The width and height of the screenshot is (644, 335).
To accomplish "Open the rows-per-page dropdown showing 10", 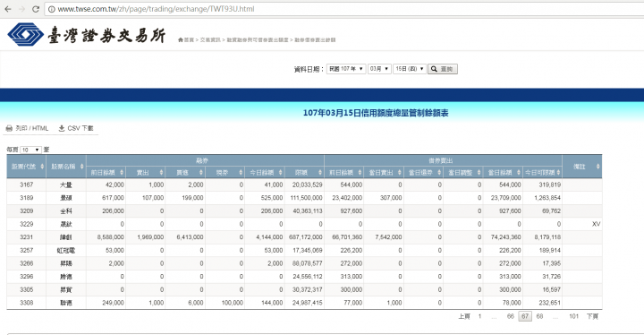I will tap(30, 150).
